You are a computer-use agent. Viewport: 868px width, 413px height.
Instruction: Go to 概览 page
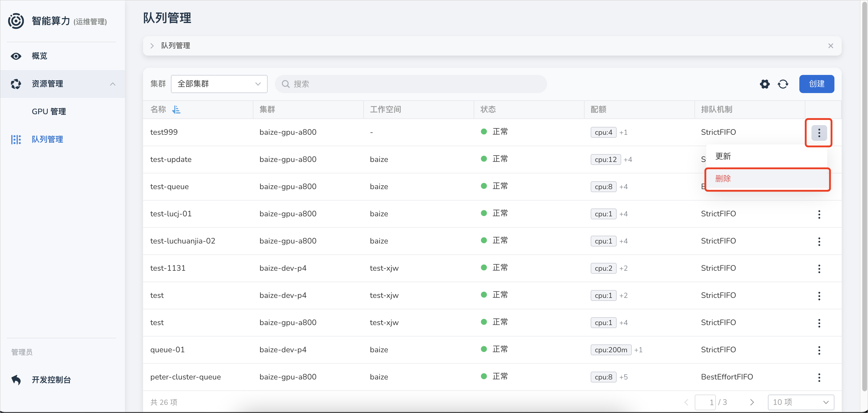pyautogui.click(x=39, y=56)
